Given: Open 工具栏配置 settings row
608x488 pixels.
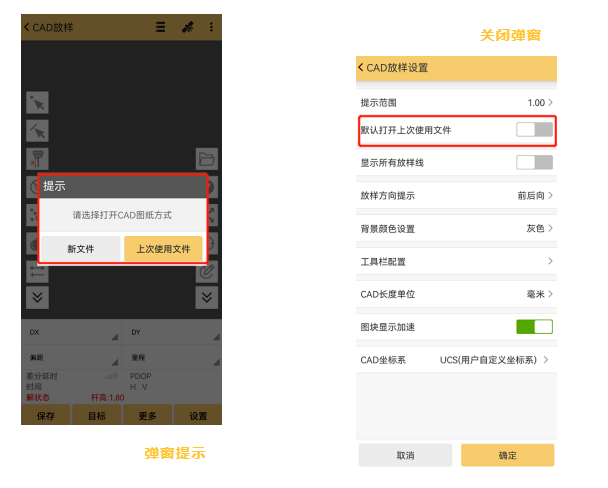Looking at the screenshot, I should [x=456, y=261].
